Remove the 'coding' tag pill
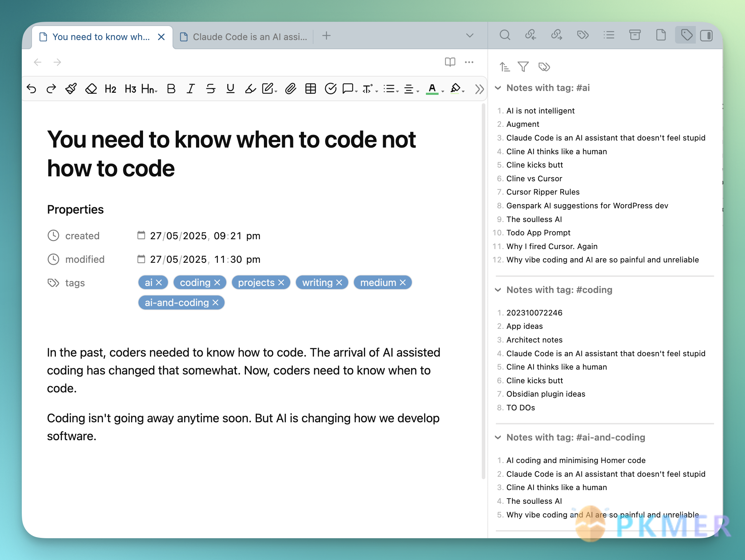The height and width of the screenshot is (560, 745). click(217, 282)
